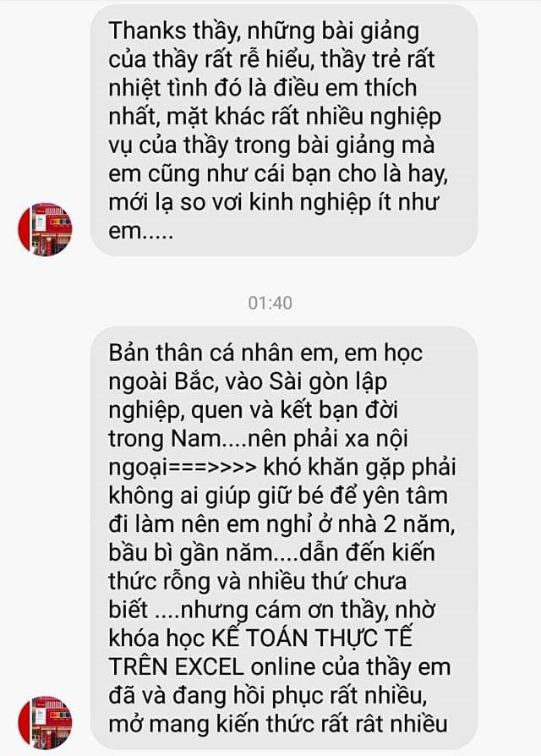This screenshot has width=541, height=756.
Task: Click the words 'trong Nam....nên phải xa nội'
Action: (x=258, y=439)
